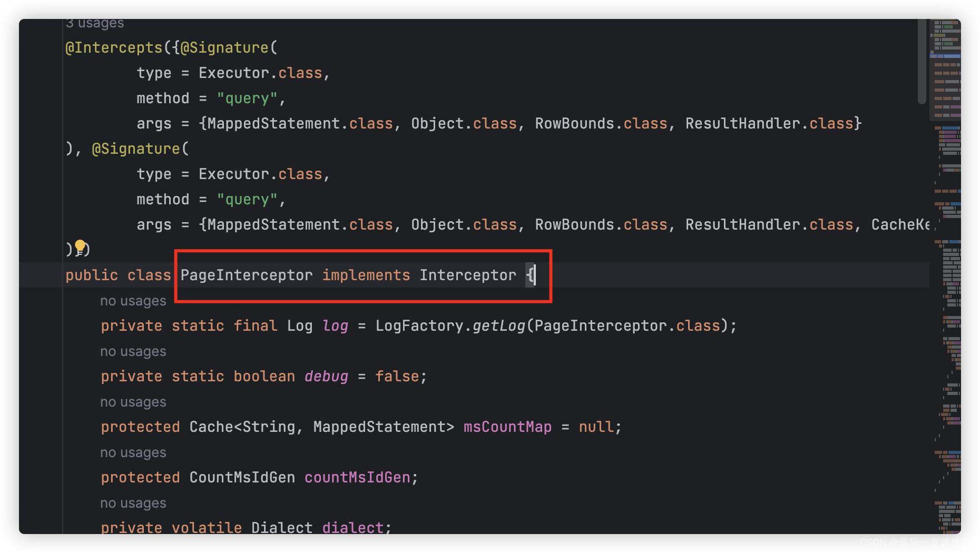
Task: Click the LogFactory identifier
Action: click(419, 325)
